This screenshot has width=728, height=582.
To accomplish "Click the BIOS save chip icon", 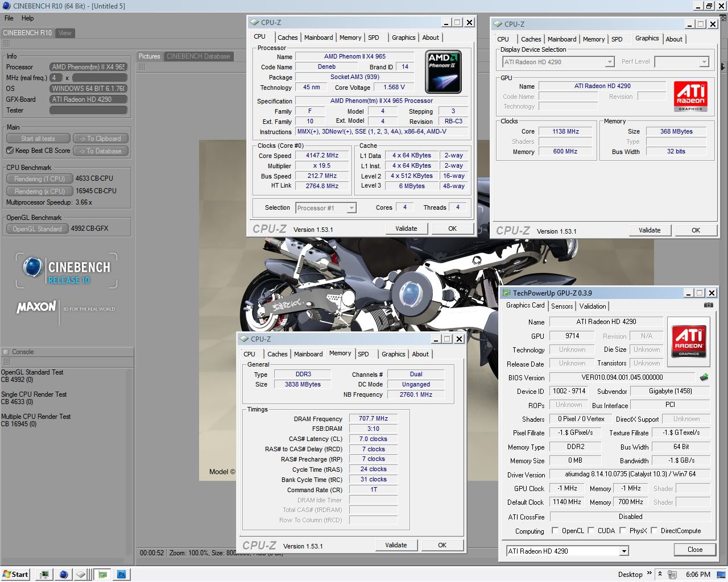I will tap(704, 377).
